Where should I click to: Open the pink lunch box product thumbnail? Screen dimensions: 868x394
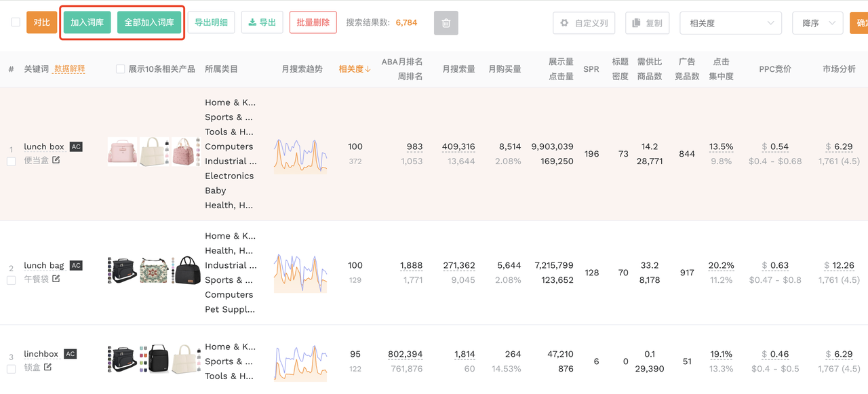[122, 151]
